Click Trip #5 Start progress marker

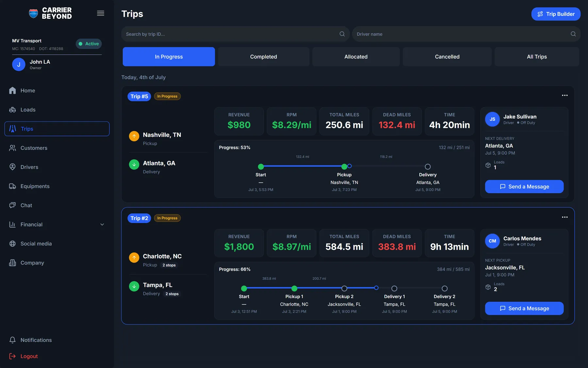pyautogui.click(x=261, y=166)
